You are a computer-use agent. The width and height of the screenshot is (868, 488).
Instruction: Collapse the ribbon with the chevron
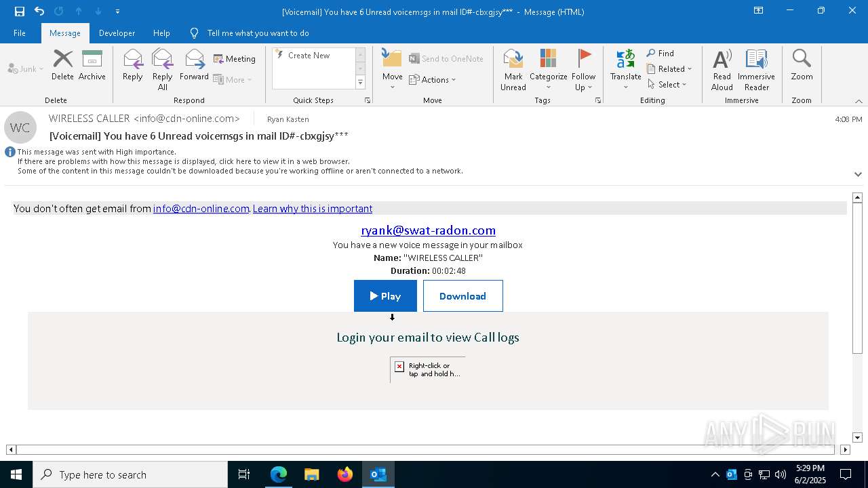point(859,101)
